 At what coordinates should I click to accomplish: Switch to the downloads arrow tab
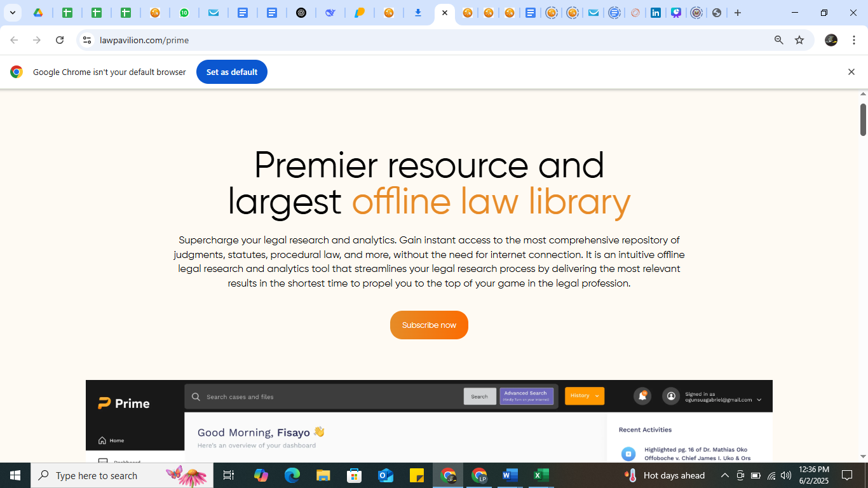coord(418,13)
